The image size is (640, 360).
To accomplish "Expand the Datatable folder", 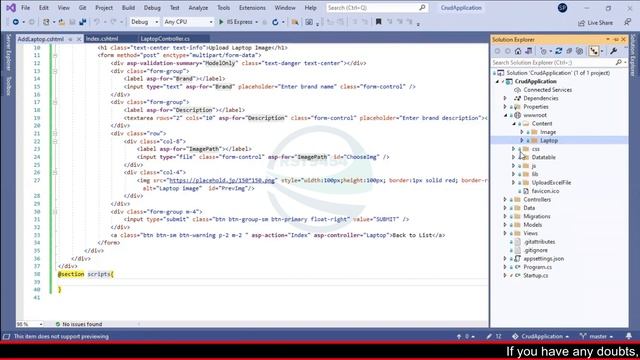I will click(x=514, y=158).
